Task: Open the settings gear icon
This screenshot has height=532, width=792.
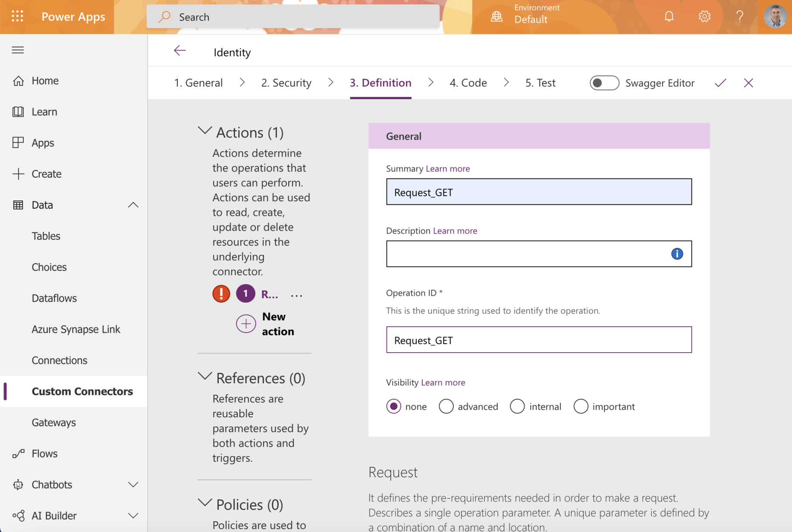Action: (704, 16)
